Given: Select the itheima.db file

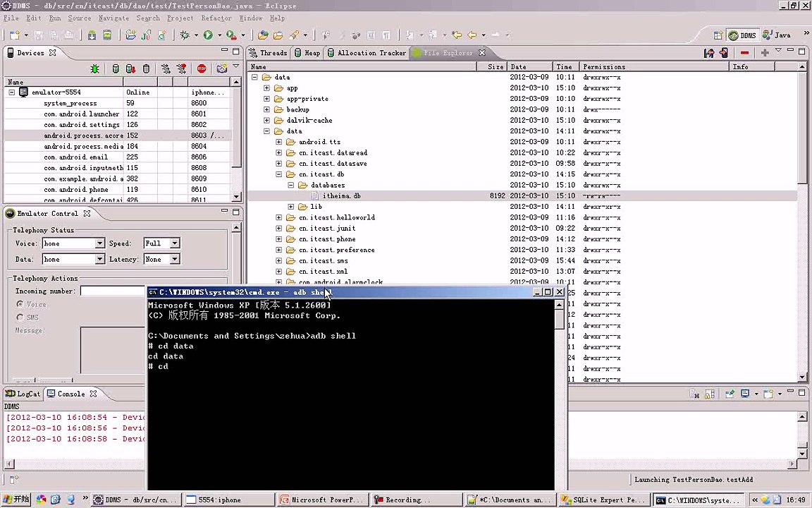Looking at the screenshot, I should [x=341, y=196].
